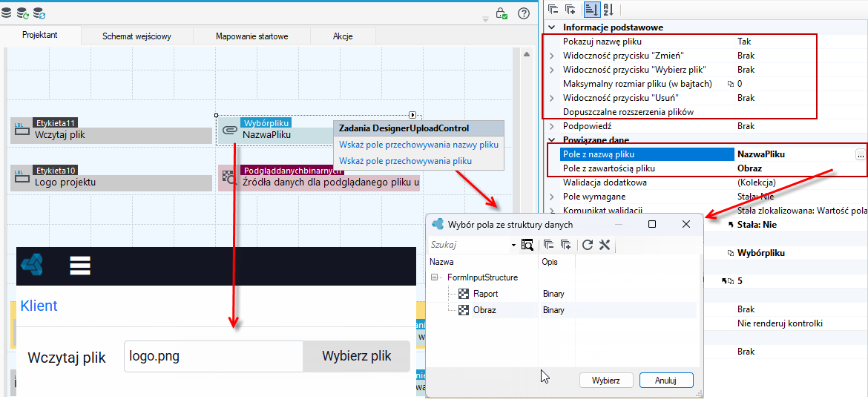Switch to the Projektant tab
Image resolution: width=868 pixels, height=408 pixels.
click(40, 35)
